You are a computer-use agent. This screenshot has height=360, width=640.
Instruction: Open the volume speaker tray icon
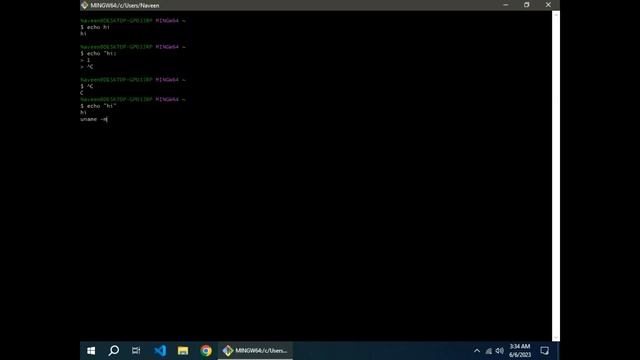[500, 351]
